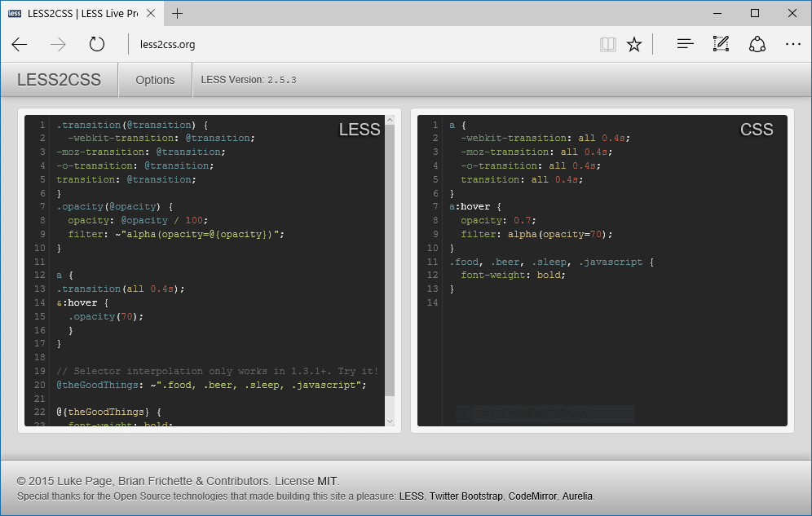Screen dimensions: 812x516
Task: Click the back navigation arrow
Action: click(20, 44)
